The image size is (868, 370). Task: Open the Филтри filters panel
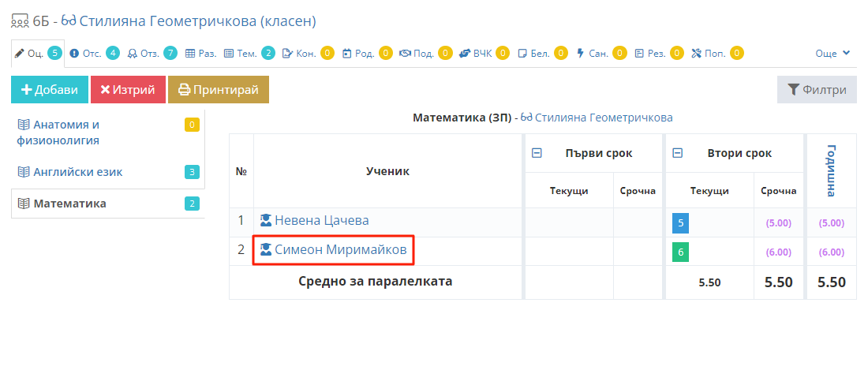pos(817,90)
